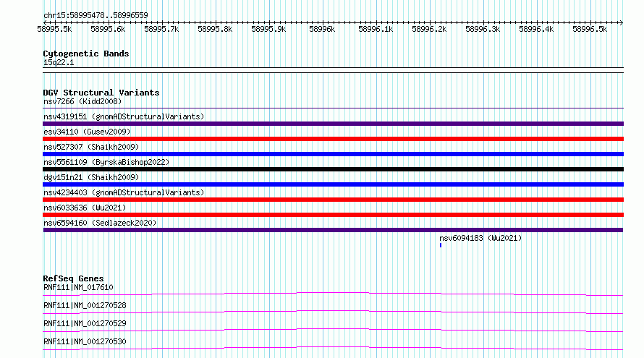Select the red bar of esv34110
The height and width of the screenshot is (358, 644).
[333, 139]
